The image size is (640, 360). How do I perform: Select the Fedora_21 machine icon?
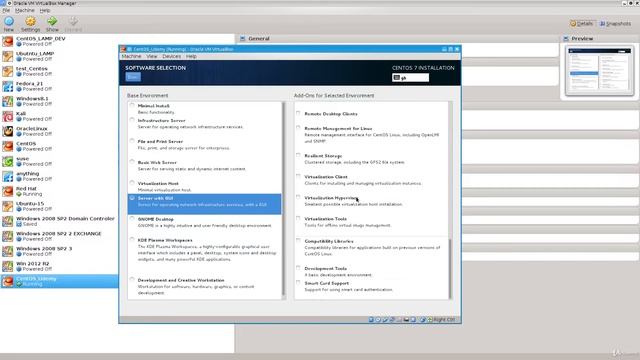[x=7, y=86]
